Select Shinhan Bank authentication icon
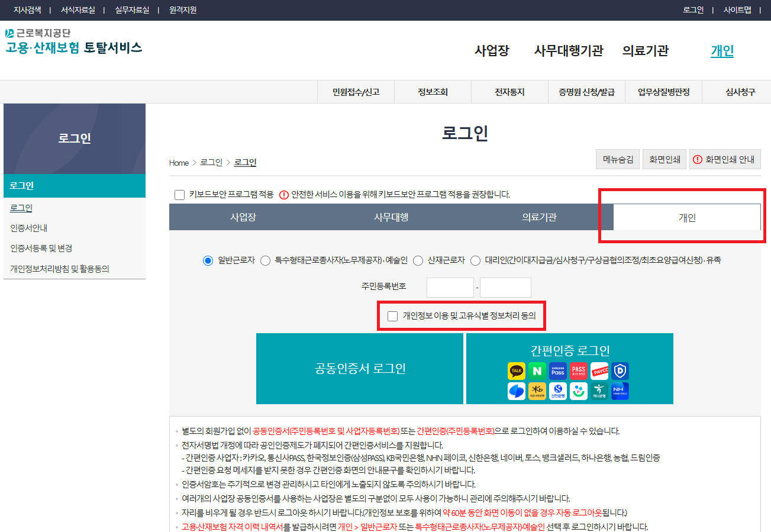This screenshot has height=532, width=771. (557, 391)
